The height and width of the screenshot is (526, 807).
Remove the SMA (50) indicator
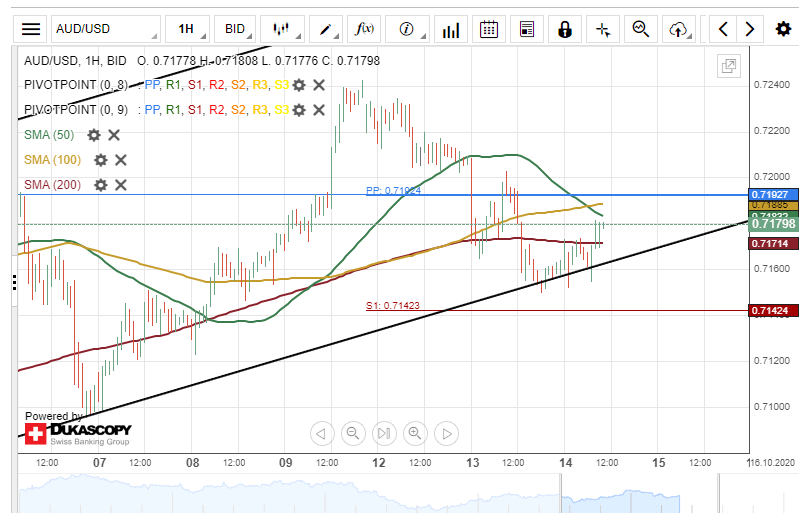[114, 135]
